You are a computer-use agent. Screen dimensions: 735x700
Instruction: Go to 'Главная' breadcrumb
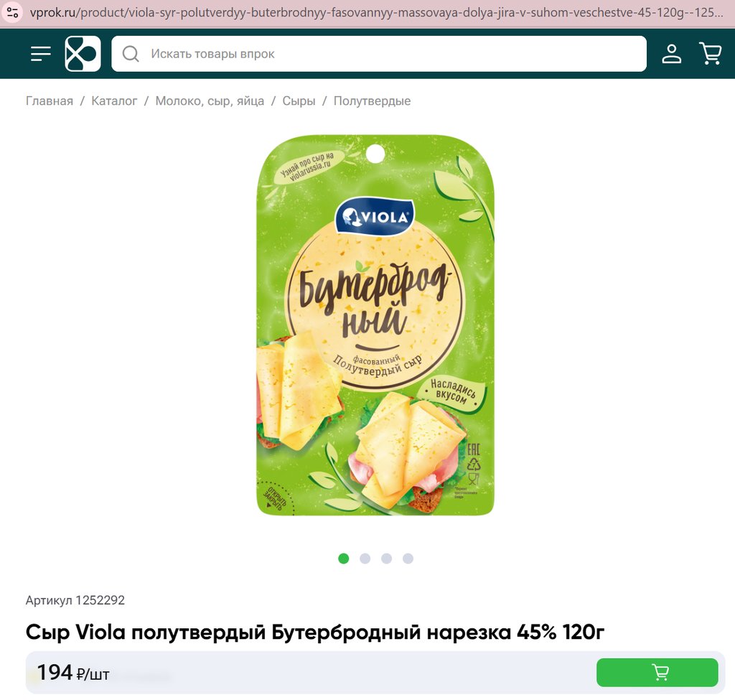[50, 101]
